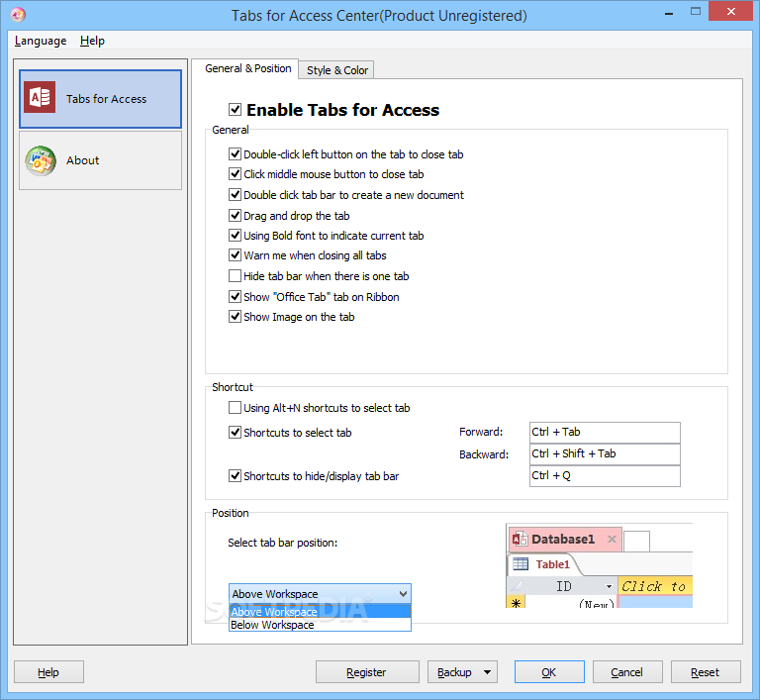This screenshot has height=700, width=760.
Task: Switch to General & Position tab
Action: click(x=247, y=68)
